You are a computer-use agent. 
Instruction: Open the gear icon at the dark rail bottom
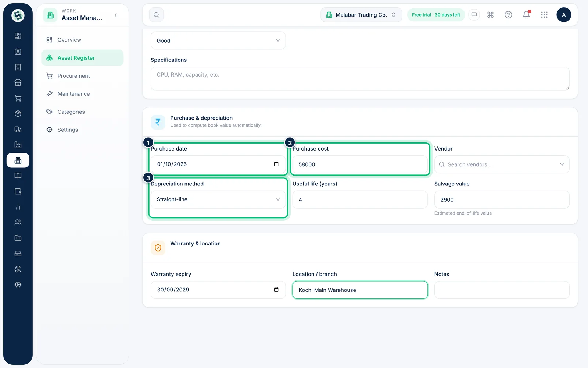tap(18, 285)
